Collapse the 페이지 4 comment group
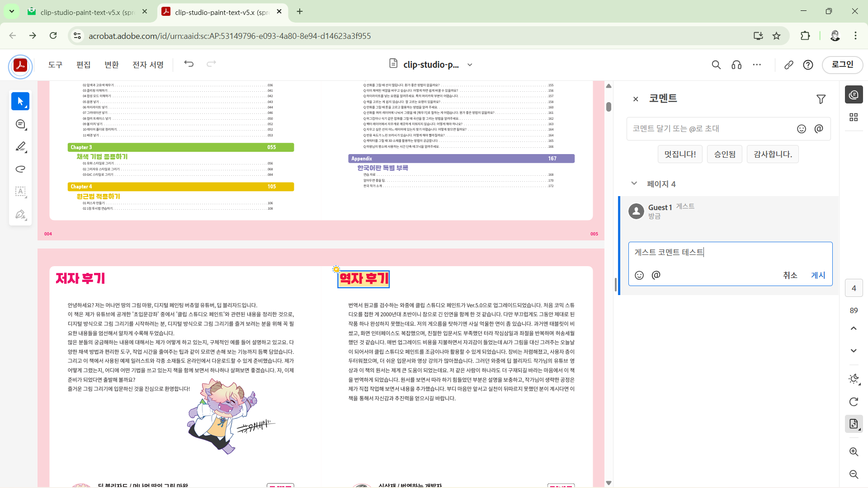 point(634,183)
